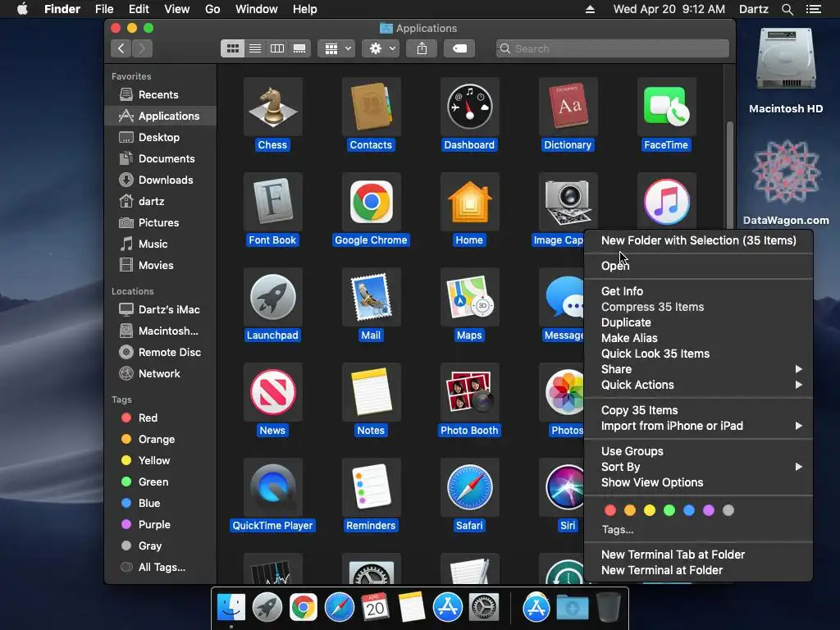Toggle Use Groups in context menu
Viewport: 840px width, 630px height.
(699, 452)
